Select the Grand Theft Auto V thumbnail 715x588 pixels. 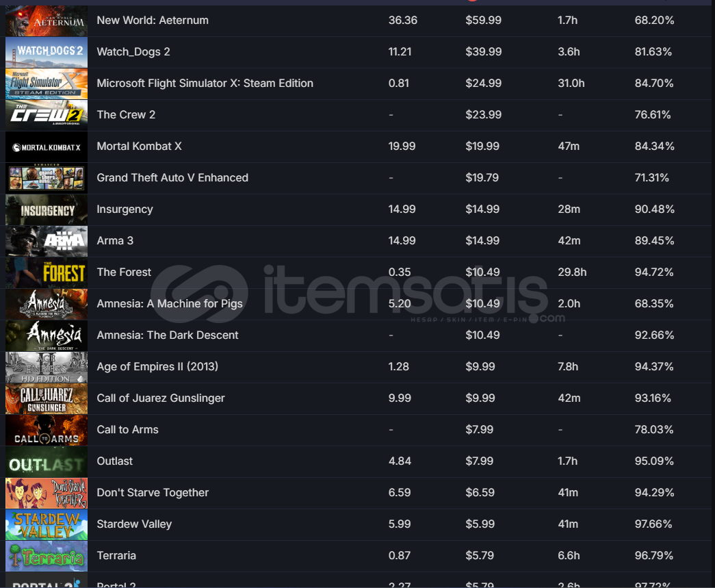(x=47, y=179)
